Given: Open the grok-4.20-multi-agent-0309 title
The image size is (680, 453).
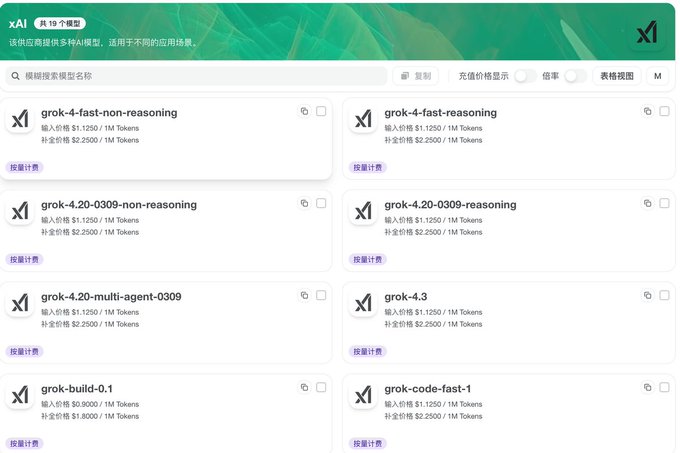Looking at the screenshot, I should (111, 297).
